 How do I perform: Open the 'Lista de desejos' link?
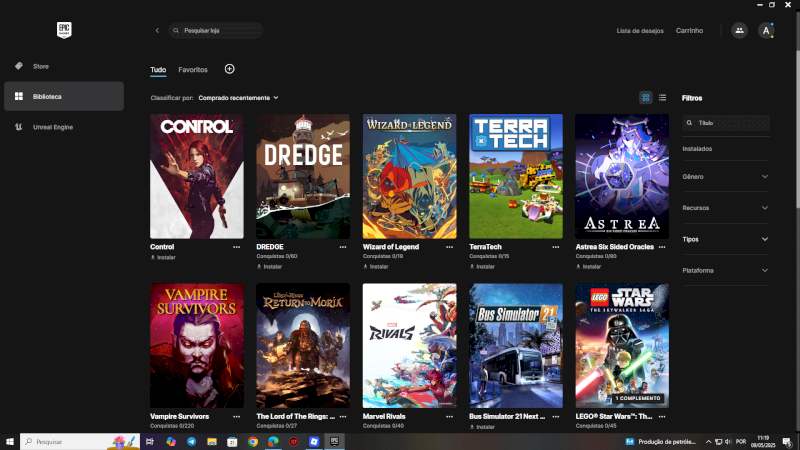pos(640,31)
